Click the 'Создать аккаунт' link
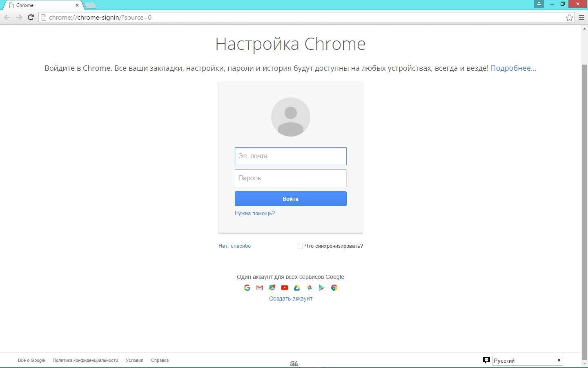 [291, 298]
